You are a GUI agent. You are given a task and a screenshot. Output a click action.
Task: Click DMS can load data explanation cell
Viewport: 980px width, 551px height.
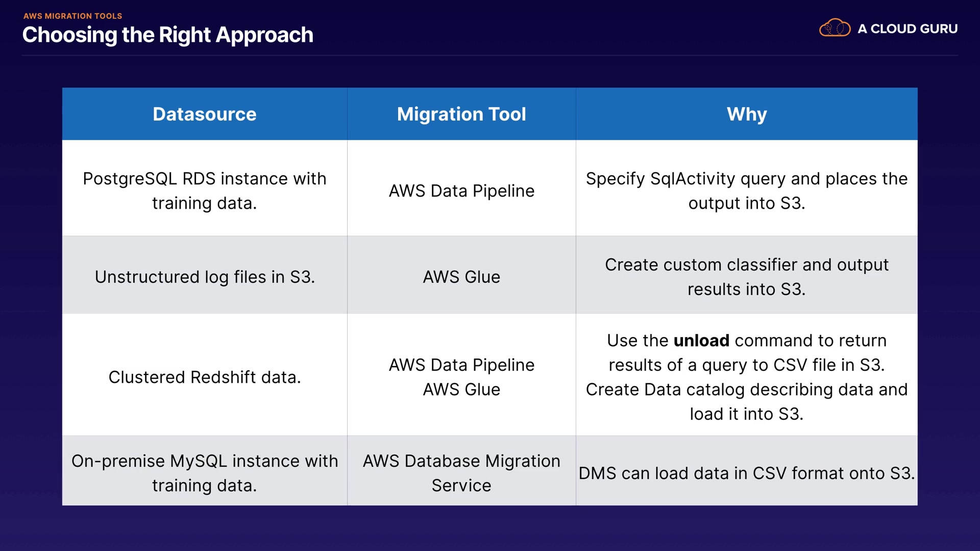coord(746,473)
